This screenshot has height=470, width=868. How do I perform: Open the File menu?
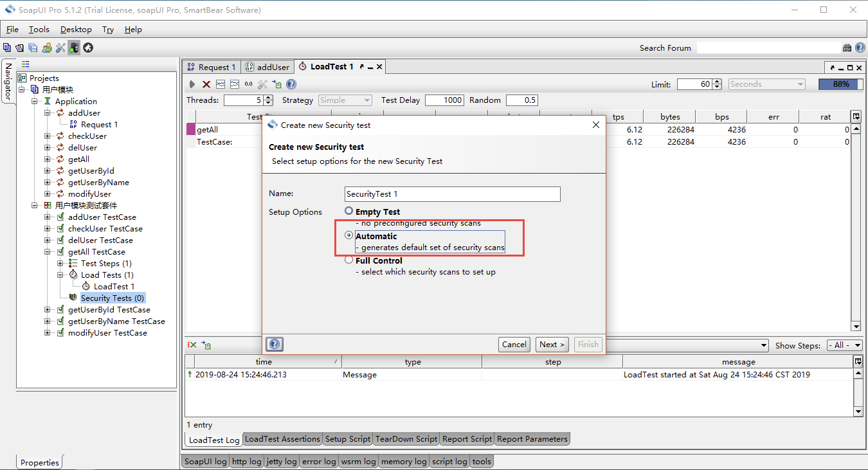[12, 30]
